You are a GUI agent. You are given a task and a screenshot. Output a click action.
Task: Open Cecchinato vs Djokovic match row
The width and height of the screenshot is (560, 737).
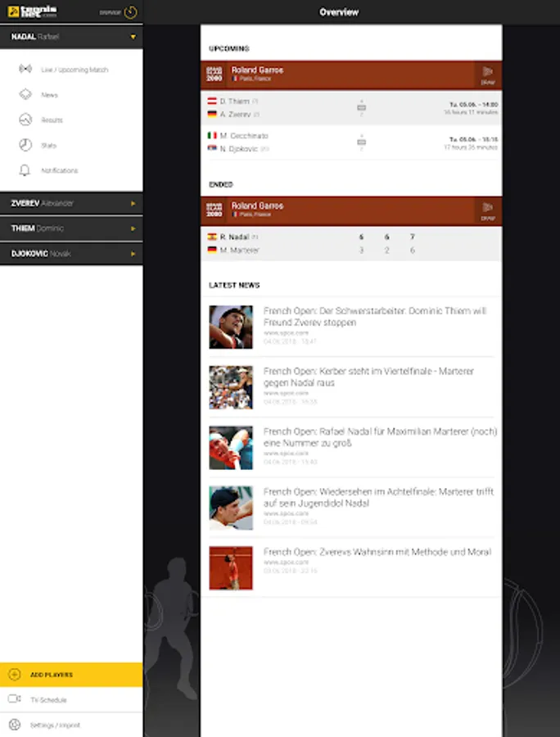(x=351, y=142)
